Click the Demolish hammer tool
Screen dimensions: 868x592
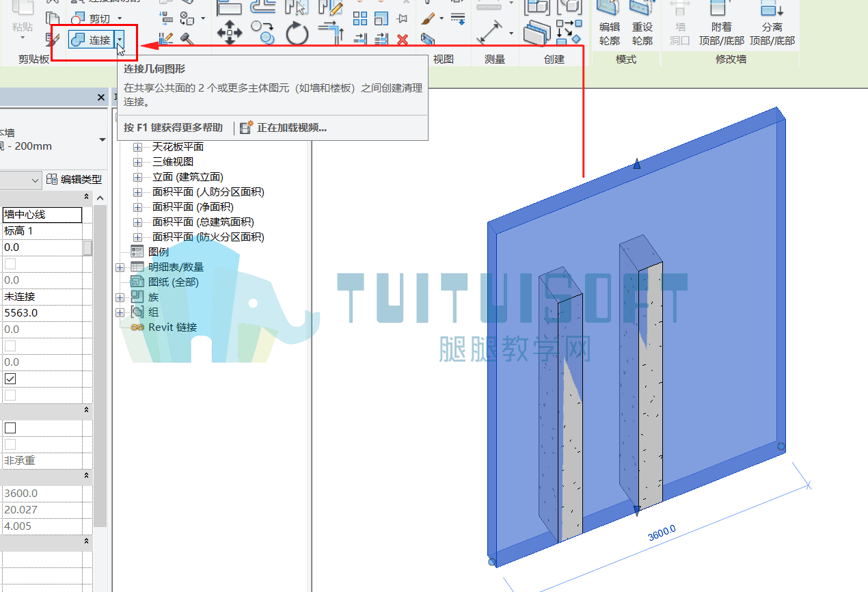[x=187, y=38]
